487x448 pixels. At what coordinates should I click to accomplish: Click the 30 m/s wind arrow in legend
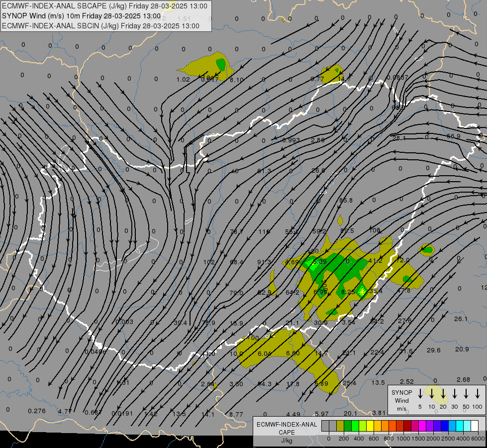[455, 394]
